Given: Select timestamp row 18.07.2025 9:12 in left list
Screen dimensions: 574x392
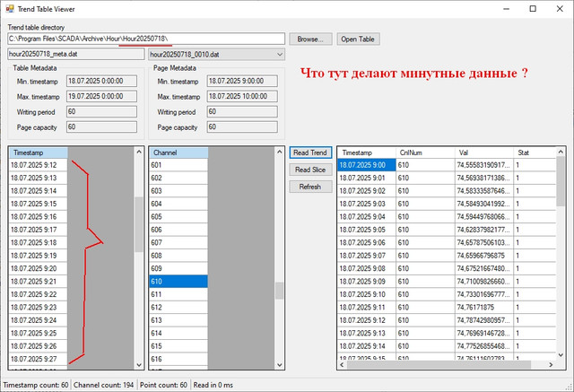Looking at the screenshot, I should [39, 165].
